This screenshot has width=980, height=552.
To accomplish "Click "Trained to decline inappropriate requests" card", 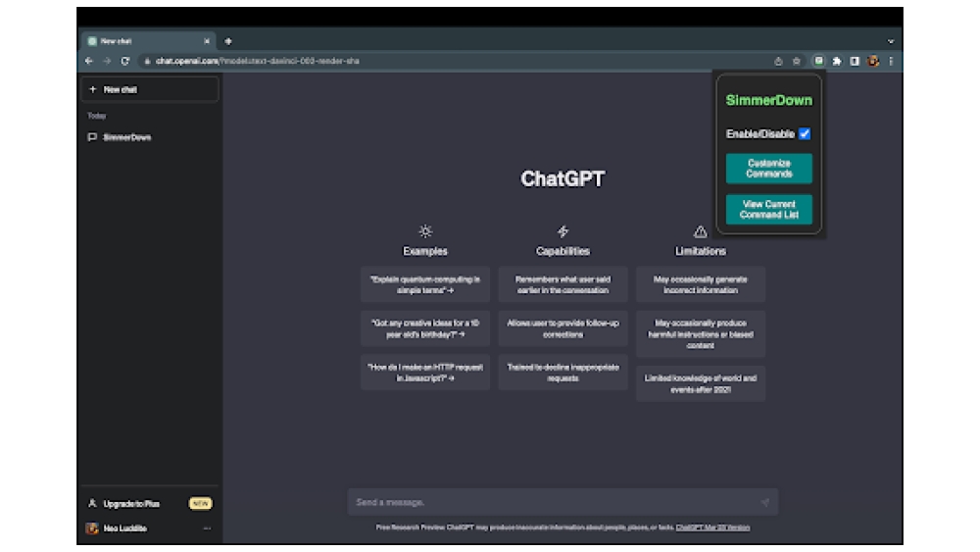I will tap(563, 373).
